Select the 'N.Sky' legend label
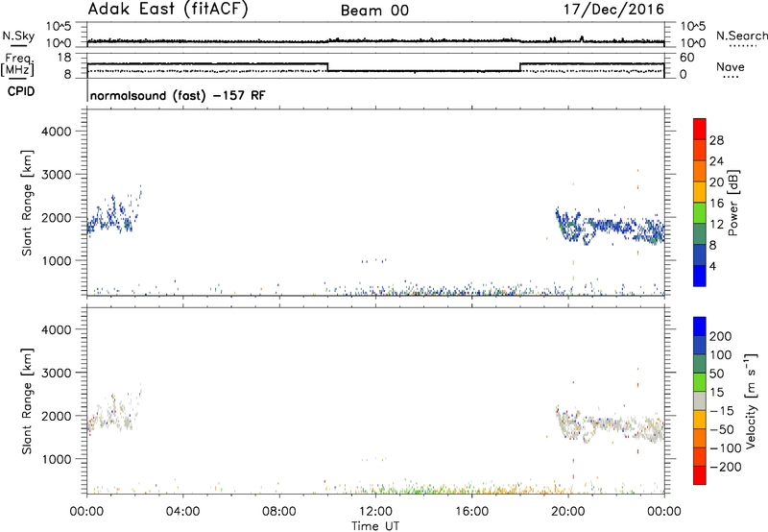The height and width of the screenshot is (532, 768). (18, 36)
